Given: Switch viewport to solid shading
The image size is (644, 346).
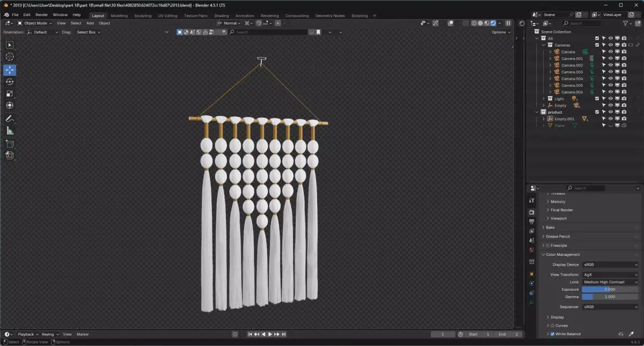Looking at the screenshot, I should 480,23.
